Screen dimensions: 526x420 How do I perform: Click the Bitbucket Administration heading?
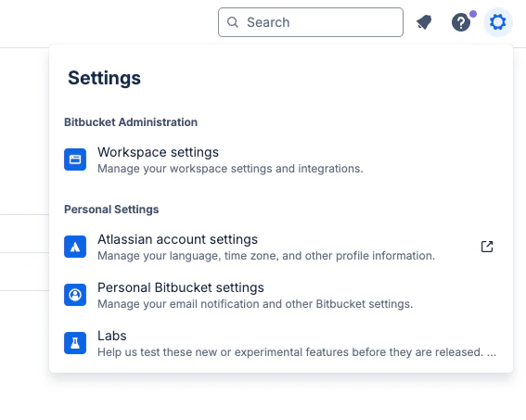pos(131,122)
